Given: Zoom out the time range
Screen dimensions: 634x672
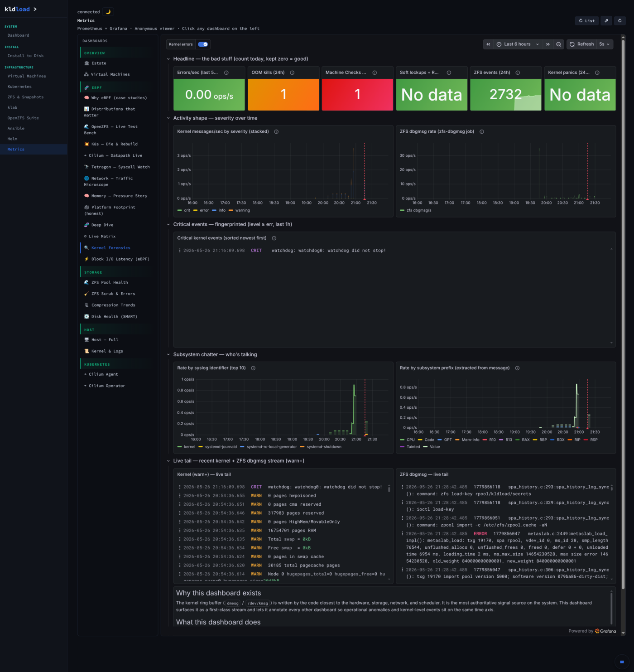Looking at the screenshot, I should (559, 44).
